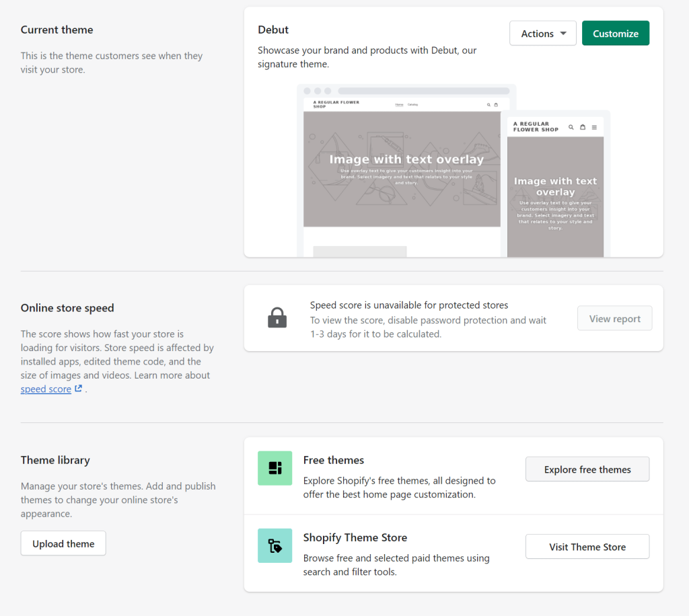Click the desktop preview of Debut theme
Viewport: 689px width, 616px height.
click(402, 171)
